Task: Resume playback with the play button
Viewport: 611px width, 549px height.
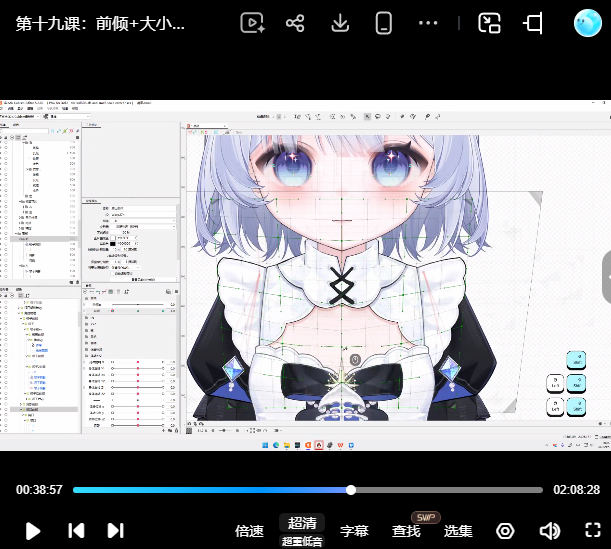Action: click(33, 531)
